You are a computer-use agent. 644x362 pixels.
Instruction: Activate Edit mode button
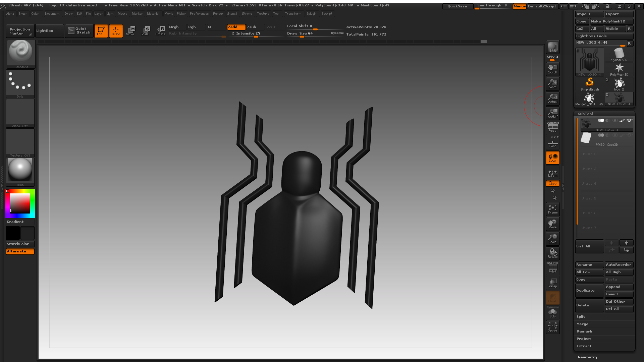click(x=101, y=31)
